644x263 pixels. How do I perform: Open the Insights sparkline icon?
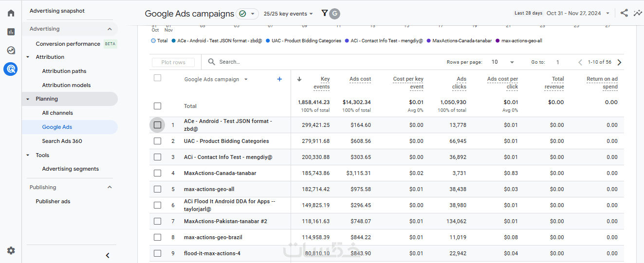637,13
